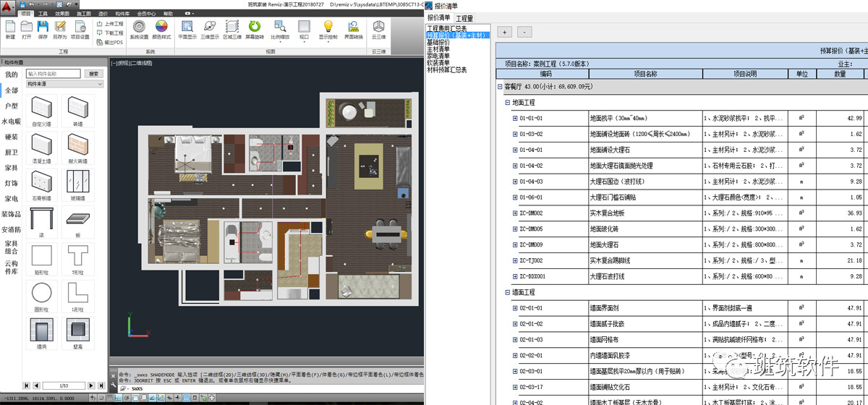Click the undo arrow in quick access bar

(x=33, y=4)
